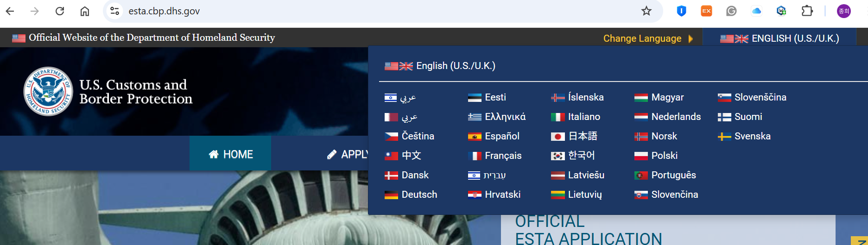Open the blue cloud extension
This screenshot has height=245, width=868.
coord(756,11)
